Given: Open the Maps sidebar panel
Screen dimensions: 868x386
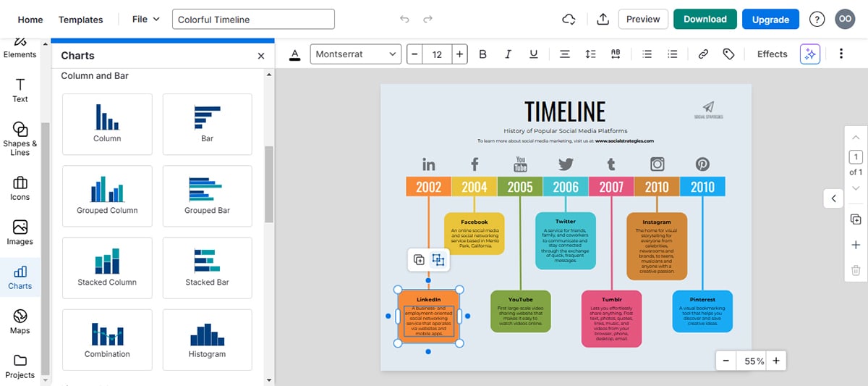Looking at the screenshot, I should [20, 322].
